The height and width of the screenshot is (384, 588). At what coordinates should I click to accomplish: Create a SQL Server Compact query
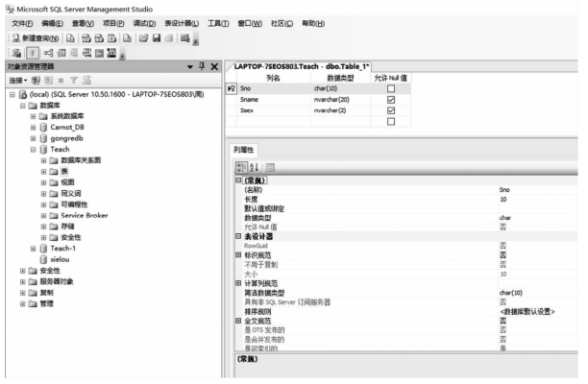coord(127,37)
